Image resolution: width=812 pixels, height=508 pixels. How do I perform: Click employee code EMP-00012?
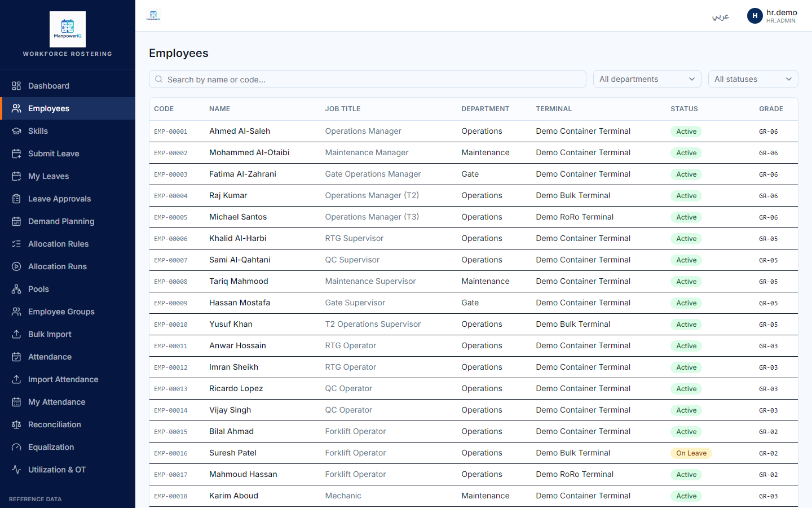pyautogui.click(x=170, y=367)
